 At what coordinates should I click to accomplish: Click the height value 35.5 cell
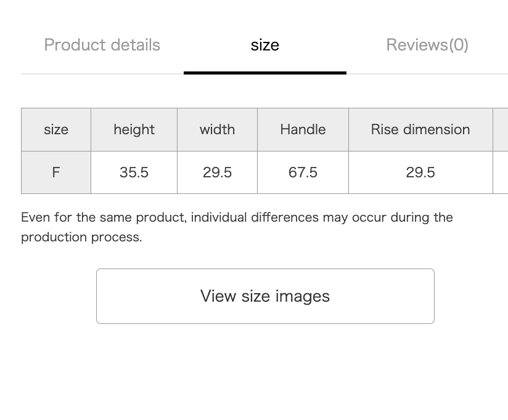point(134,172)
